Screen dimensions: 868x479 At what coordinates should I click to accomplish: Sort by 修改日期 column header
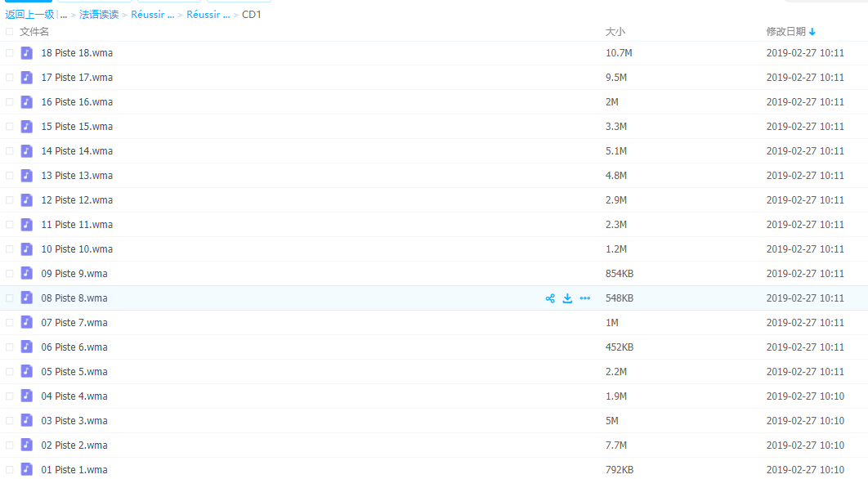click(x=785, y=32)
